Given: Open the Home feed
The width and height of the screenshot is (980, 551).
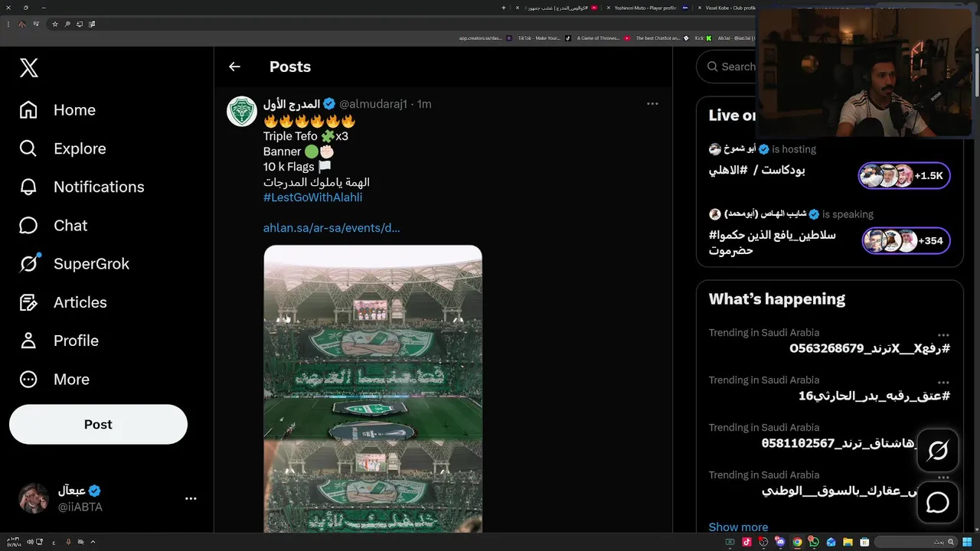Looking at the screenshot, I should click(x=57, y=110).
